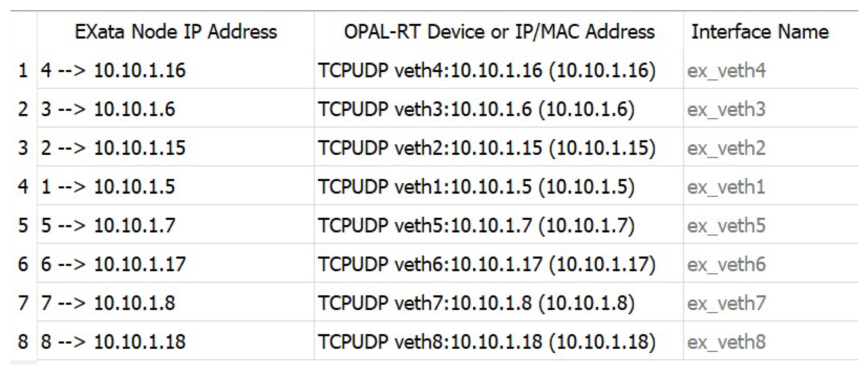Viewport: 868px width, 369px height.
Task: Click the ex_veth3 interface name field
Action: click(726, 109)
